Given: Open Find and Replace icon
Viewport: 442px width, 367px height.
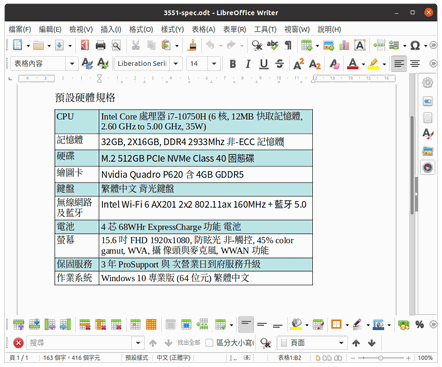Looking at the screenshot, I should [x=257, y=45].
